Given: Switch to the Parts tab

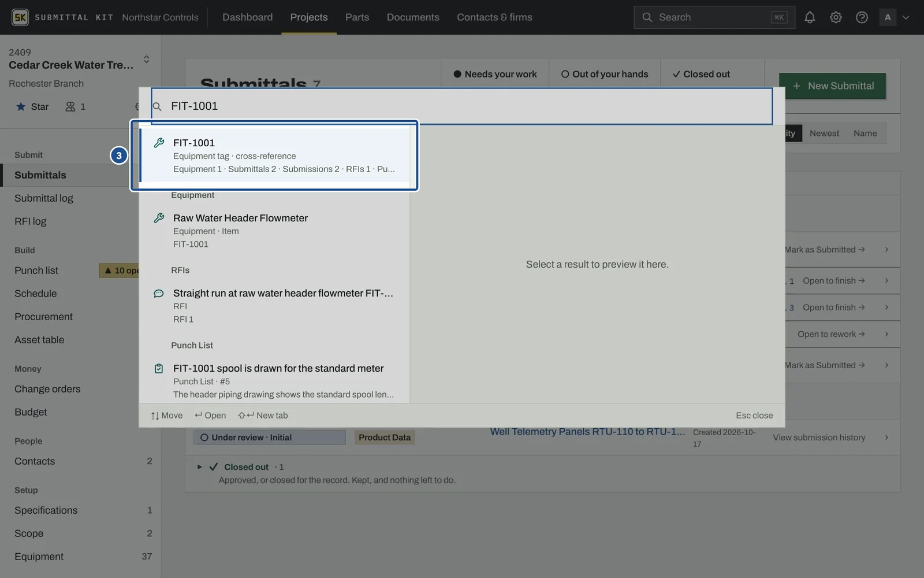Looking at the screenshot, I should 357,17.
